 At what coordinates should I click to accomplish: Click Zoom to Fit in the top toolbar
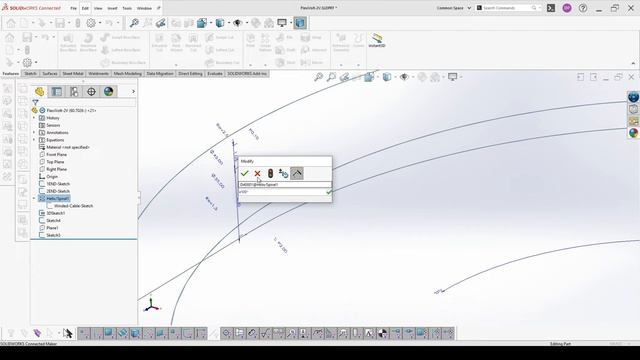(134, 23)
